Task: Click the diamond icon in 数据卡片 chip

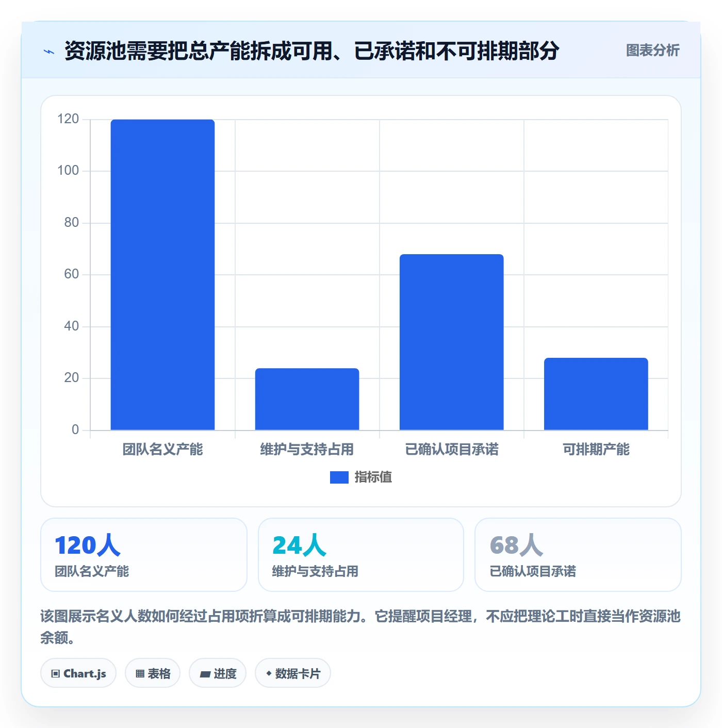Action: point(269,673)
